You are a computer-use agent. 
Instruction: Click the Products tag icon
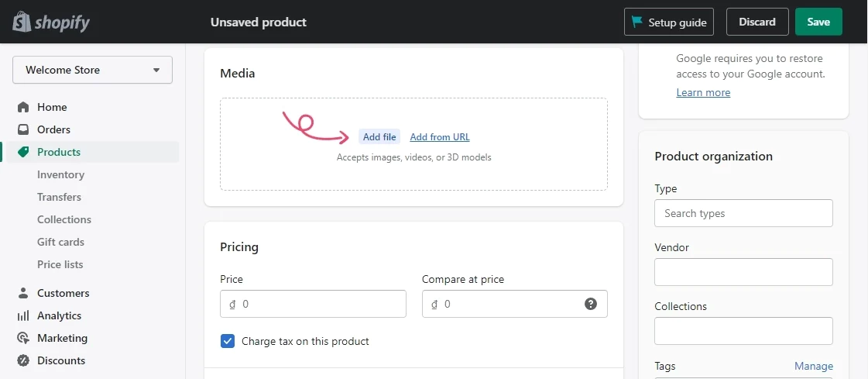(x=23, y=152)
